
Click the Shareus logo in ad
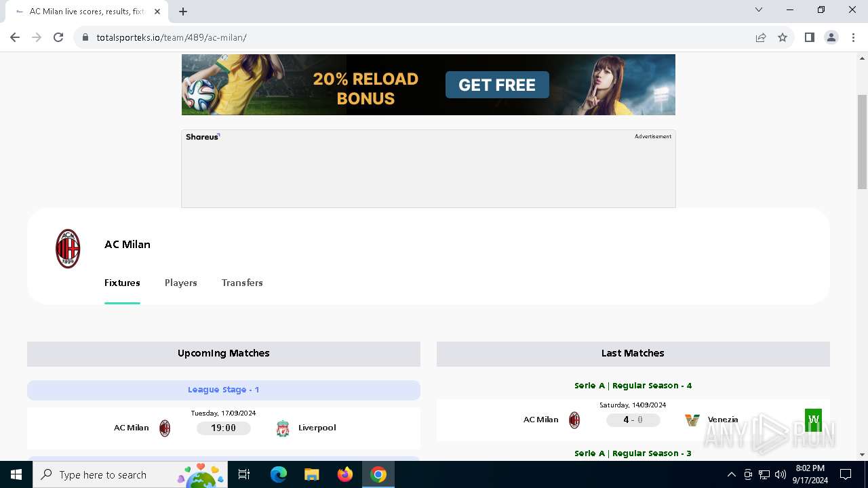coord(203,136)
